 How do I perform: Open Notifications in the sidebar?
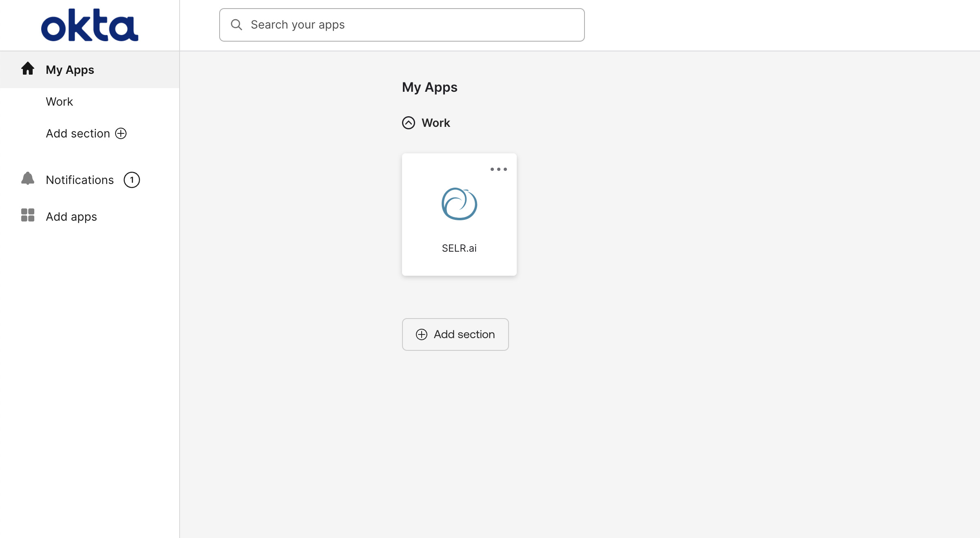click(80, 180)
